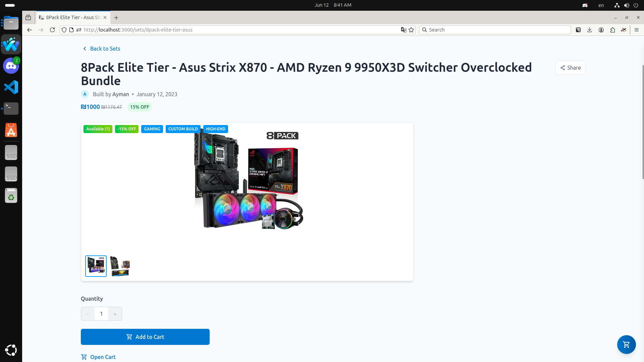Select the second product thumbnail

coord(120,266)
